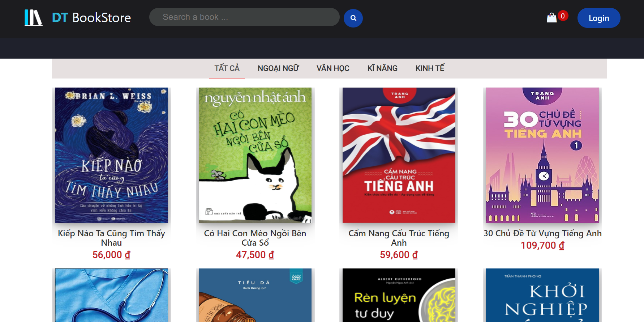
Task: Open the Rèn luyện tư duy book cover
Action: click(x=399, y=295)
